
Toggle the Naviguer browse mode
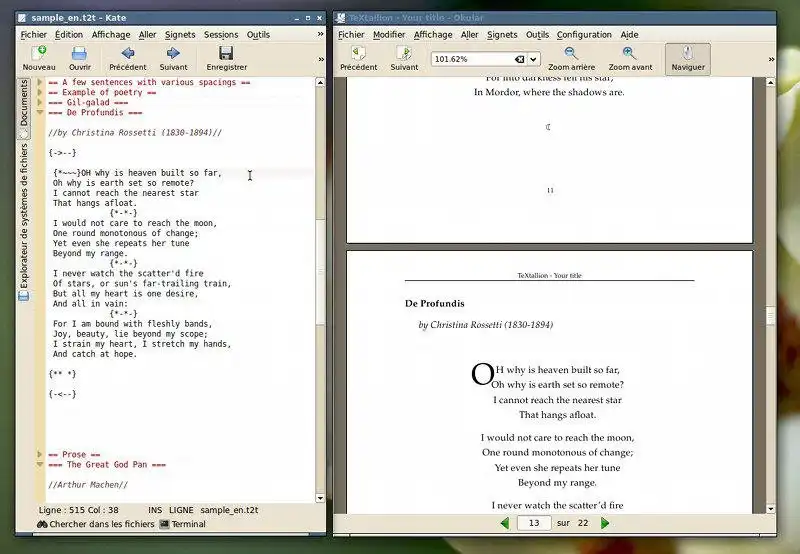tap(688, 59)
